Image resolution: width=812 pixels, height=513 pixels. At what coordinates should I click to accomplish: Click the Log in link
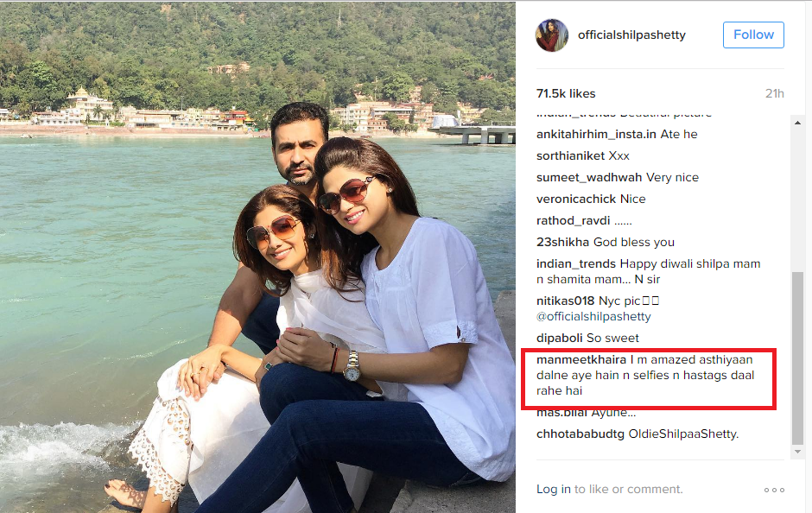[553, 489]
